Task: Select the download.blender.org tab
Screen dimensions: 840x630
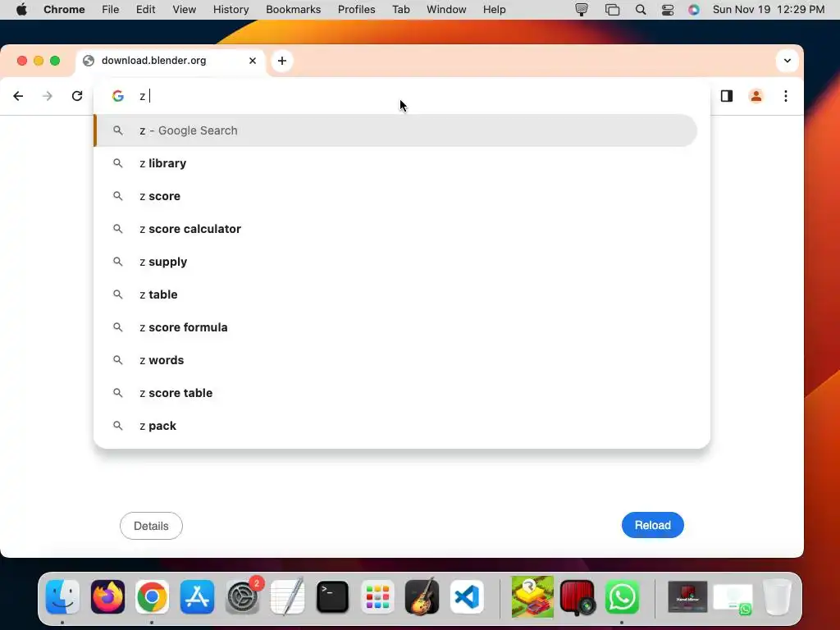Action: [x=171, y=61]
